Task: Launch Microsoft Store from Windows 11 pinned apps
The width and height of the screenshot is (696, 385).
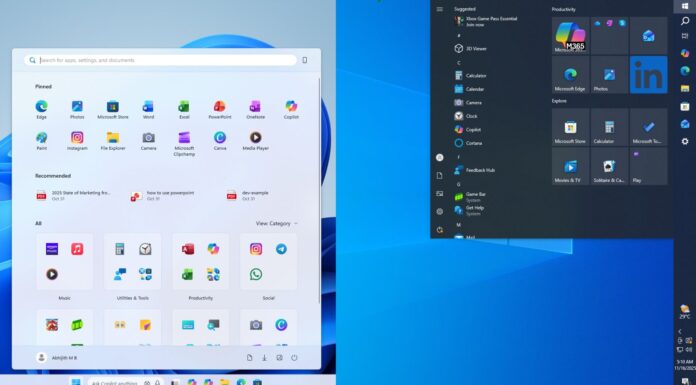Action: tap(113, 109)
